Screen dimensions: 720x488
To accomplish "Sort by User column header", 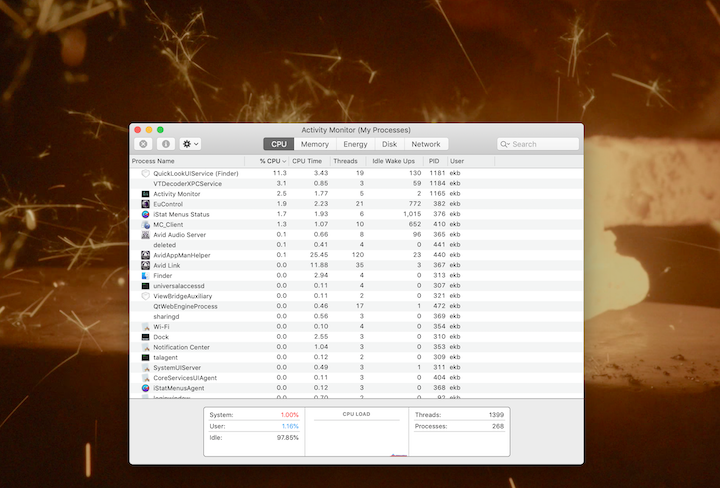I will pos(471,161).
